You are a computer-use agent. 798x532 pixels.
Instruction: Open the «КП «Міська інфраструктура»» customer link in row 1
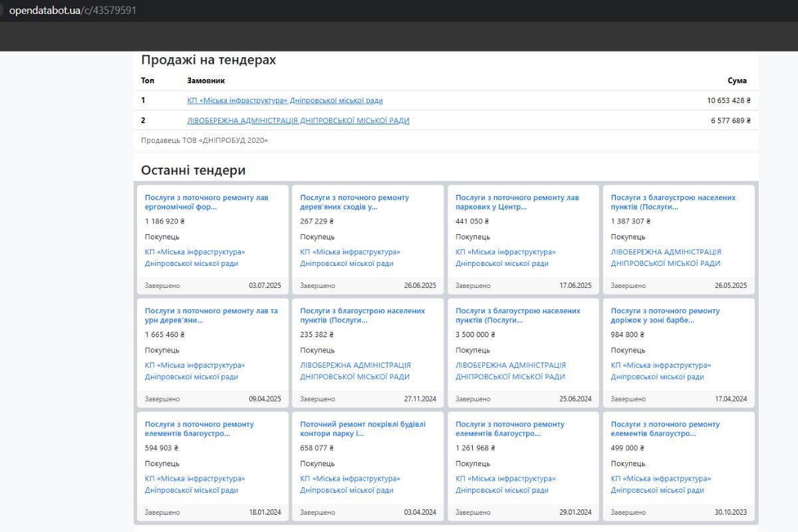coord(283,100)
